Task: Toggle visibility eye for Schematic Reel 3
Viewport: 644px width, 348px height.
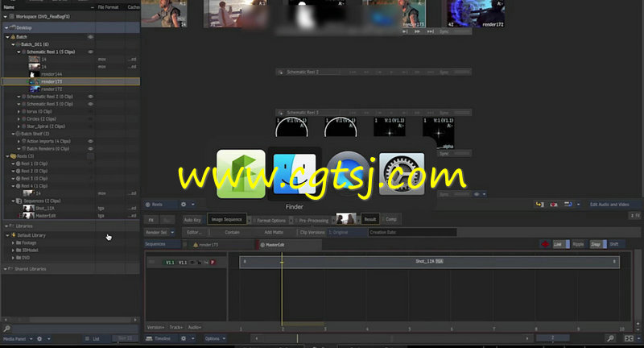Action: [x=90, y=104]
